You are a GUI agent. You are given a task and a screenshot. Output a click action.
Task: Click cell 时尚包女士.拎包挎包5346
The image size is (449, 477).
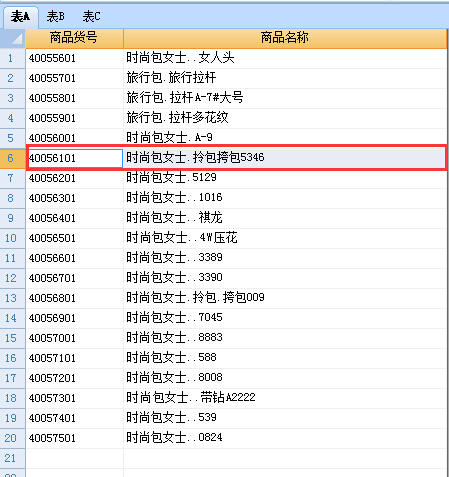coord(284,158)
